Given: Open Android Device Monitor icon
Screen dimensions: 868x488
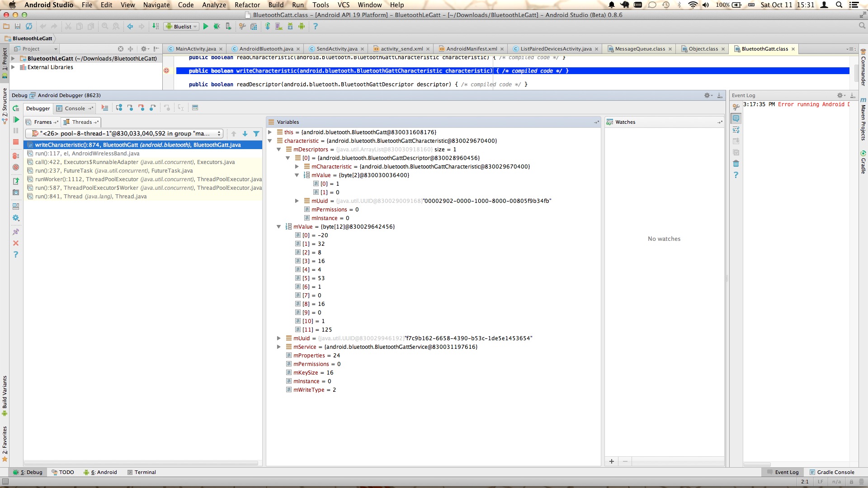Looking at the screenshot, I should pyautogui.click(x=302, y=26).
